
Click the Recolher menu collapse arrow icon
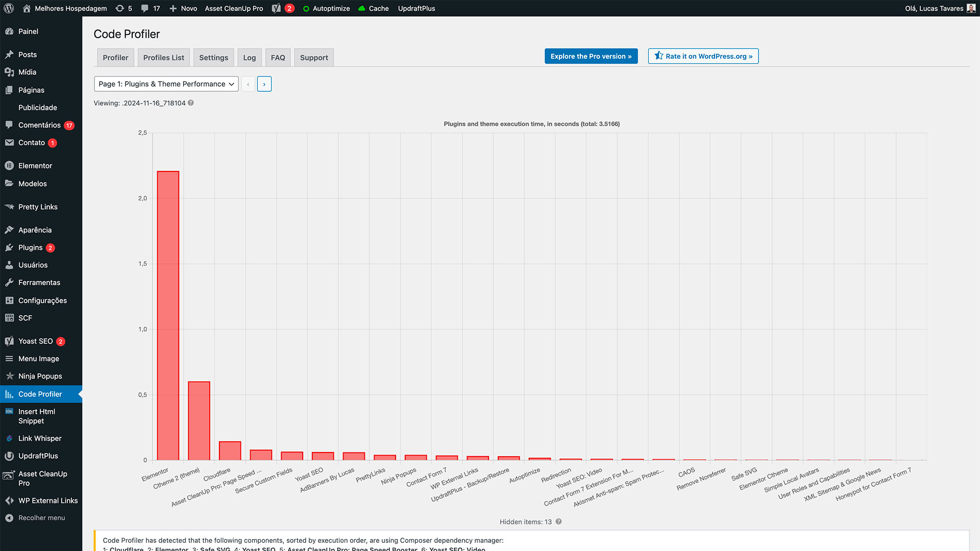9,518
